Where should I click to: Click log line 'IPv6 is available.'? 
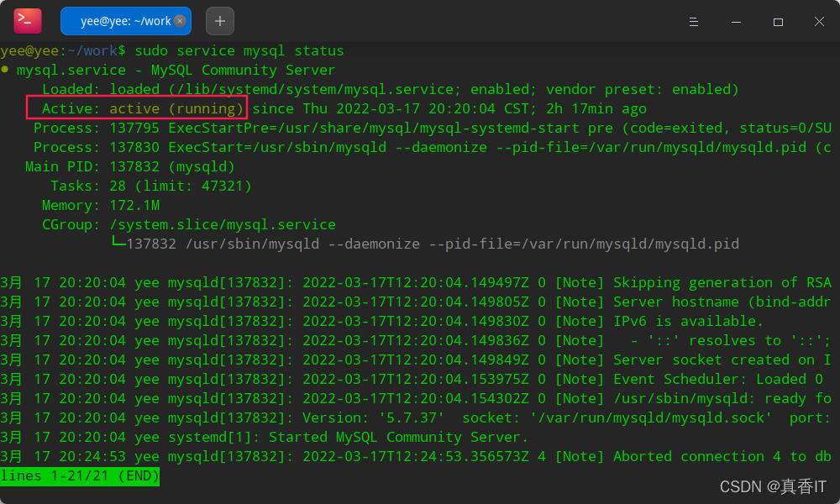click(x=381, y=321)
